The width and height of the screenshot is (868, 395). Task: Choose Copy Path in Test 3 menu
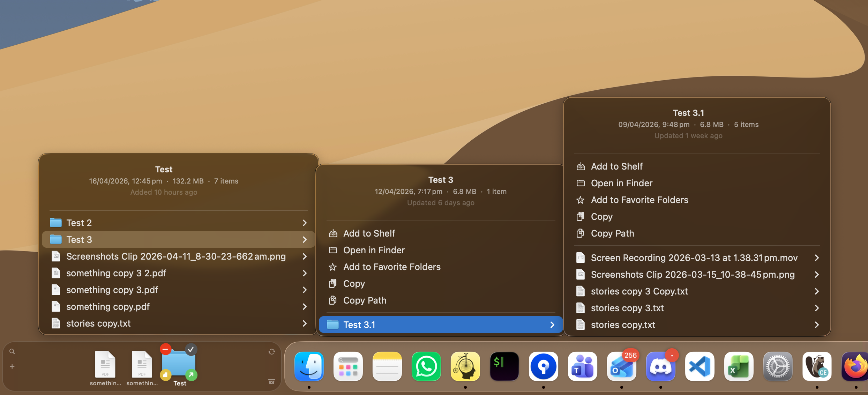[x=365, y=300]
